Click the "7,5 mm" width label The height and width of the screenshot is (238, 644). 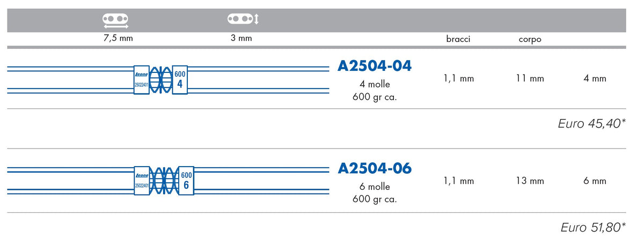(118, 38)
